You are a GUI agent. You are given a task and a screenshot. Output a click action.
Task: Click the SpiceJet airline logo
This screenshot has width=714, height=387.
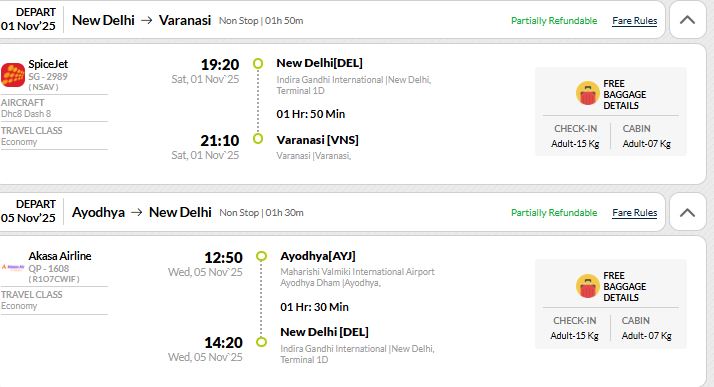coord(13,75)
